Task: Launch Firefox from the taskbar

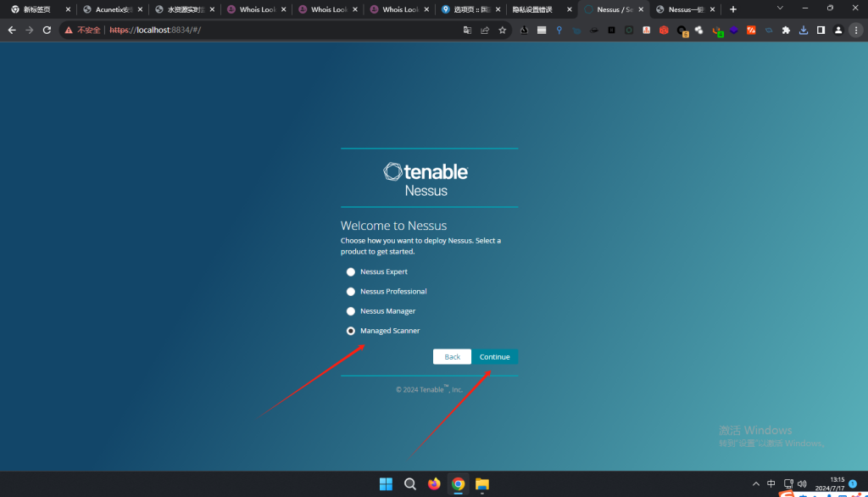Action: coord(434,484)
